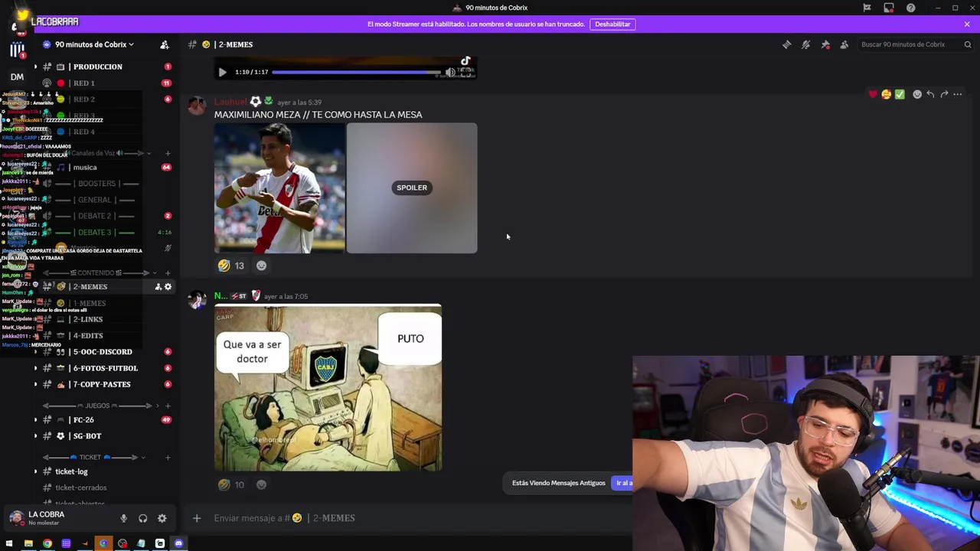Mute the video volume icon
The image size is (980, 551).
pos(450,72)
